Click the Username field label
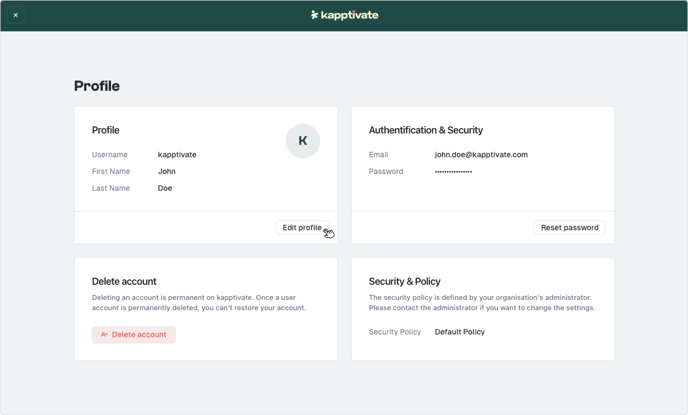The image size is (688, 415). (x=110, y=155)
